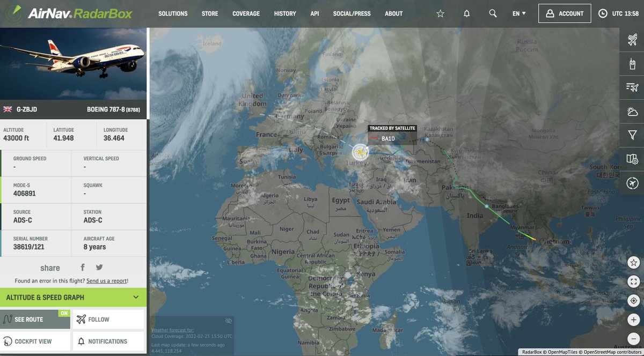Open the search magnifier icon
This screenshot has width=644, height=356.
[x=493, y=13]
